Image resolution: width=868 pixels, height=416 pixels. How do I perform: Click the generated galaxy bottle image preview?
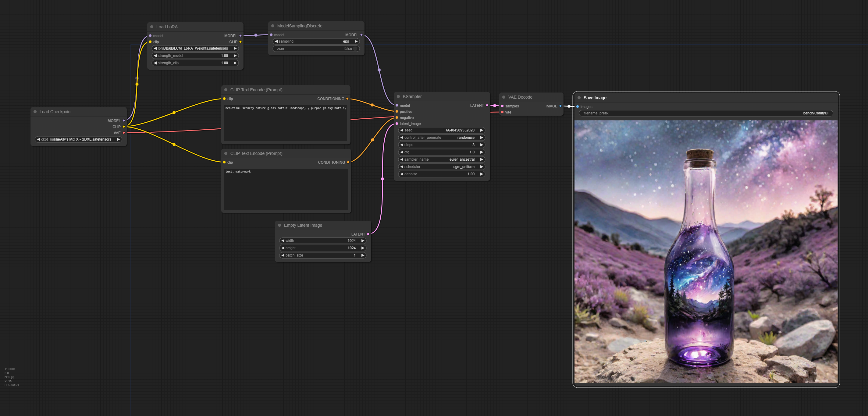coord(706,251)
